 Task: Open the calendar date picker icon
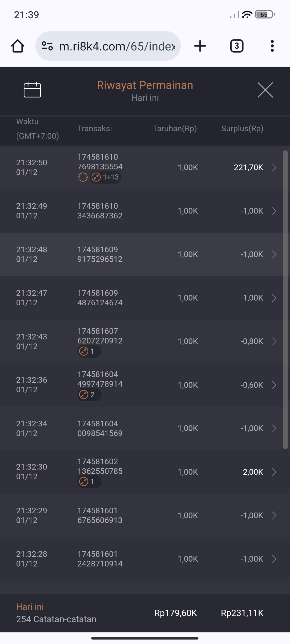click(32, 90)
